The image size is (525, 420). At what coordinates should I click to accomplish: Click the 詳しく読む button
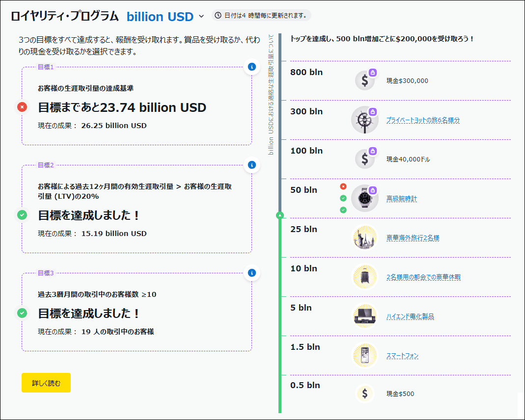pyautogui.click(x=46, y=383)
